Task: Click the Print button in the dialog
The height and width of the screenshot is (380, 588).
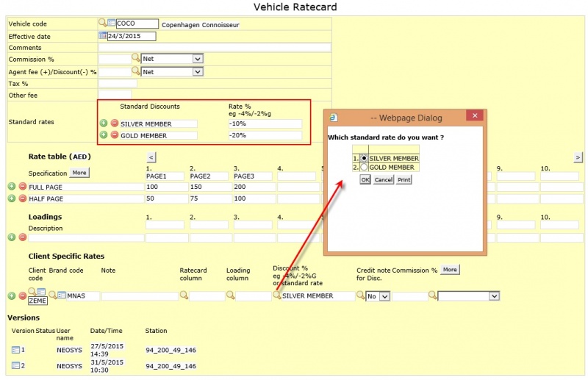Action: pos(404,179)
